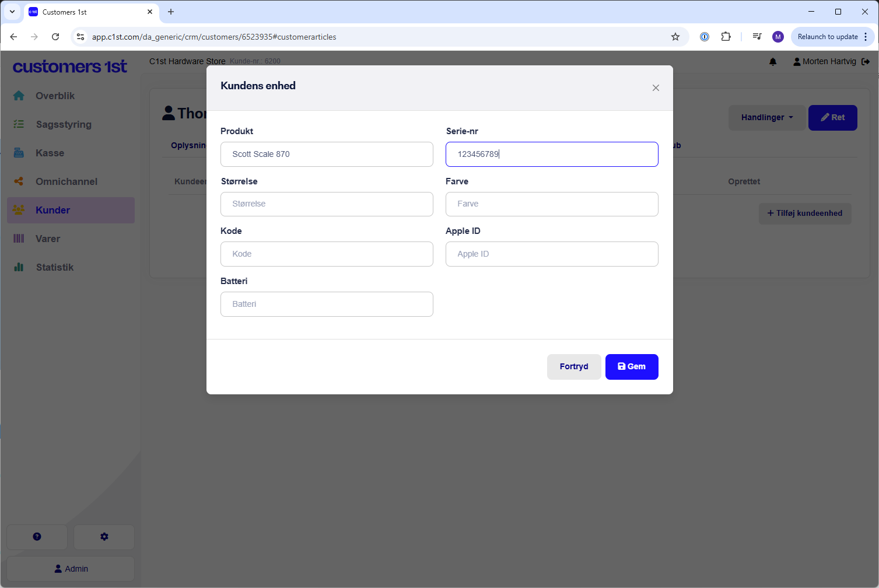879x588 pixels.
Task: Click the 1Password extension icon
Action: click(x=705, y=37)
